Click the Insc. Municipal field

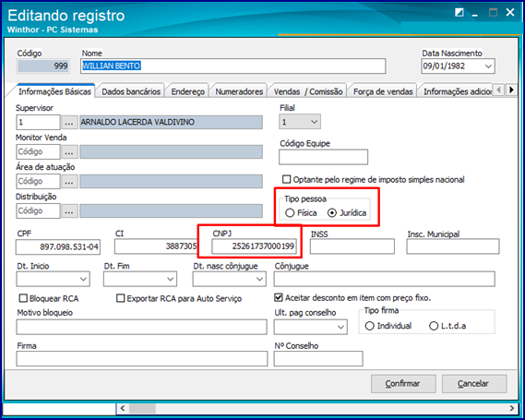[x=453, y=246]
